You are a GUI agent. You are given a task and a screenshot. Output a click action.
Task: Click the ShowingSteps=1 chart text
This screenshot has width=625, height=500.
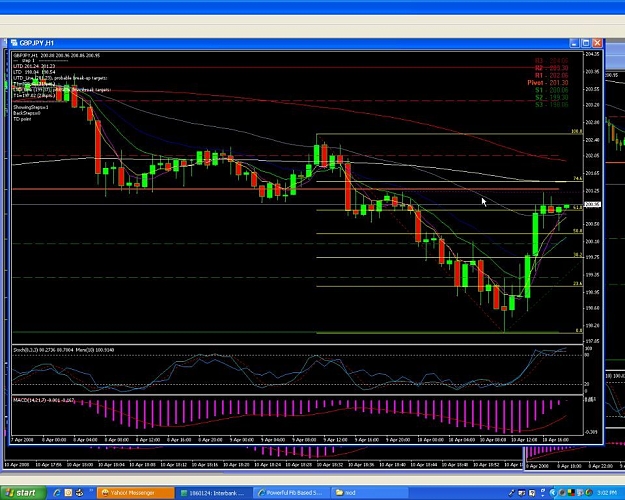coord(31,107)
